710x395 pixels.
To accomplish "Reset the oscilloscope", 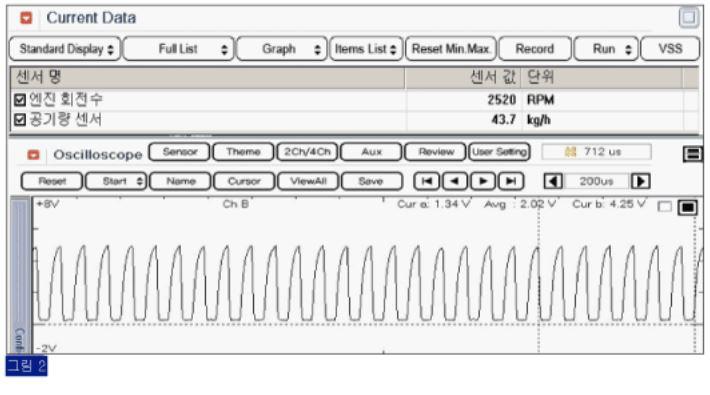I will pos(52,181).
